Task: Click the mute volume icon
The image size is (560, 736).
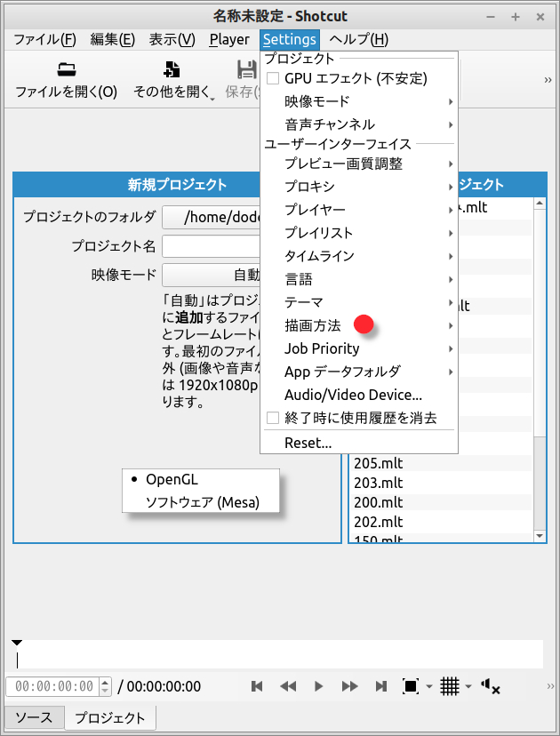Action: coord(490,686)
